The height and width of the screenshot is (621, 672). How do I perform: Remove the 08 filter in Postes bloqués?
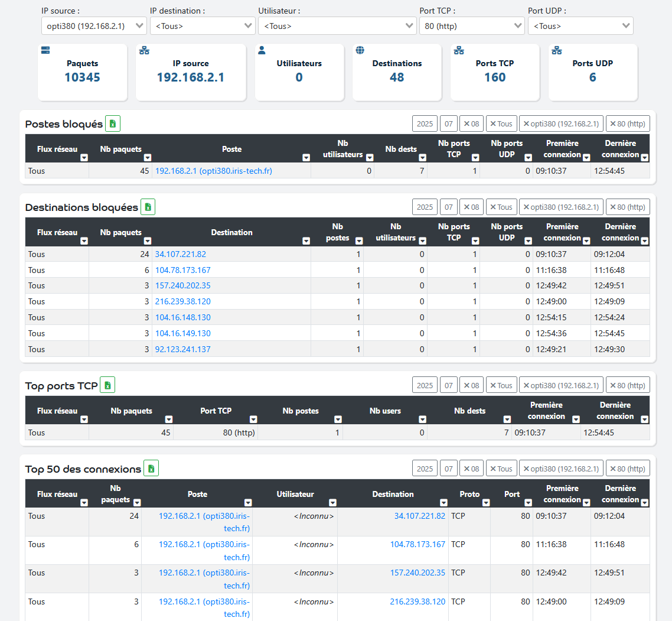coord(471,123)
